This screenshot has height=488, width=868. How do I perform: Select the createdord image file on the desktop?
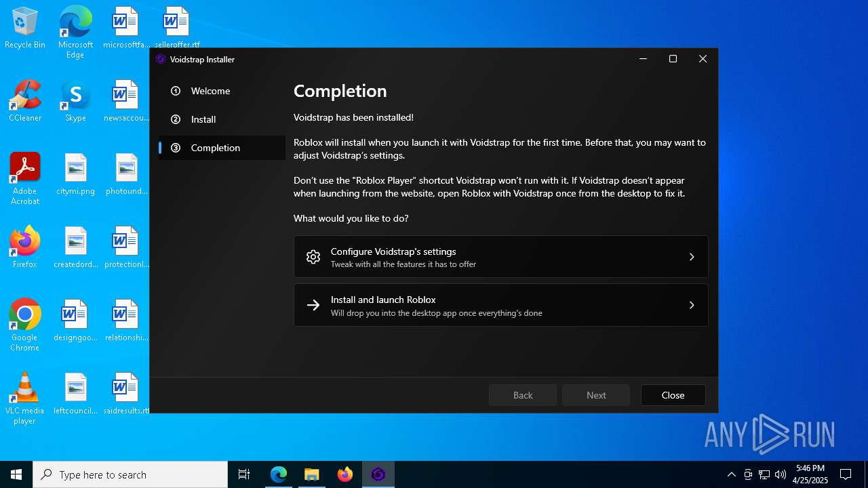75,247
